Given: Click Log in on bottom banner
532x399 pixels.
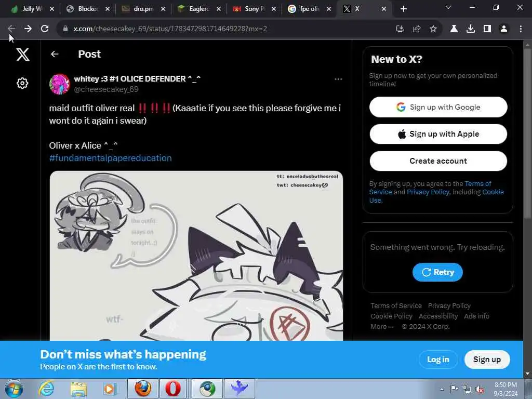Looking at the screenshot, I should coord(438,360).
